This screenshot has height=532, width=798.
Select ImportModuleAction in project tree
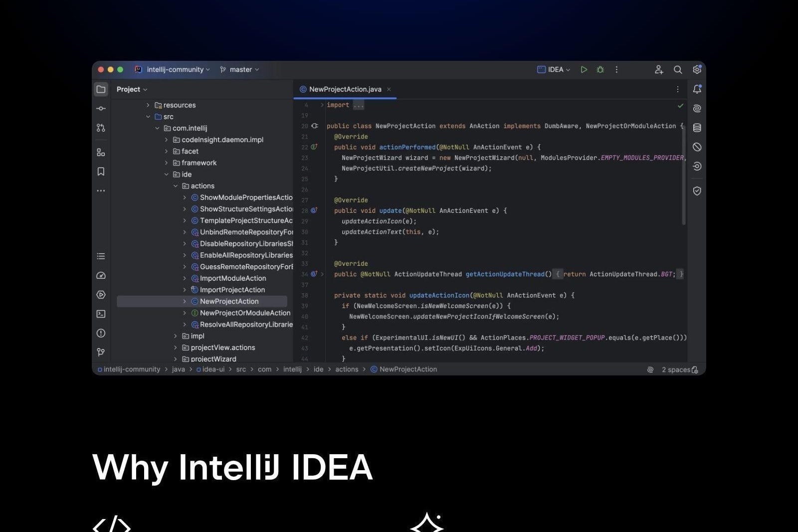point(233,278)
